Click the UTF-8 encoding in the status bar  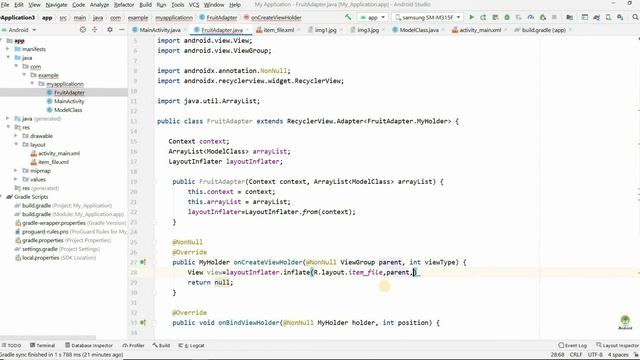(596, 355)
